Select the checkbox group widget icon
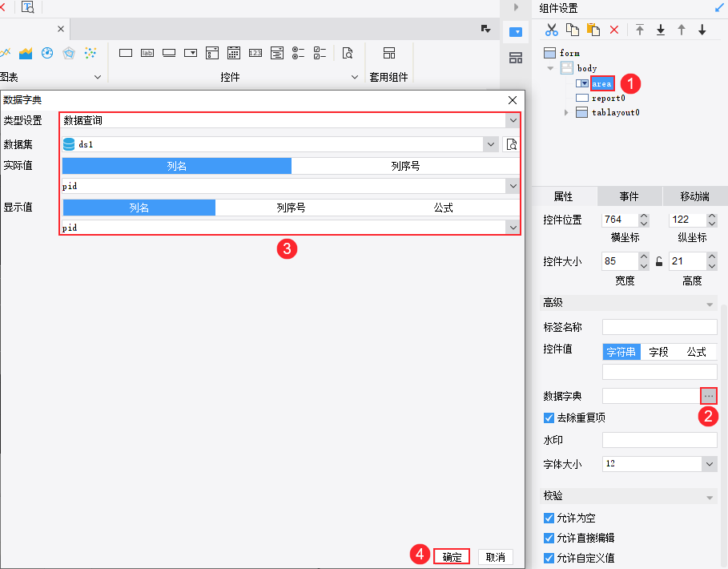The height and width of the screenshot is (569, 728). pyautogui.click(x=320, y=53)
